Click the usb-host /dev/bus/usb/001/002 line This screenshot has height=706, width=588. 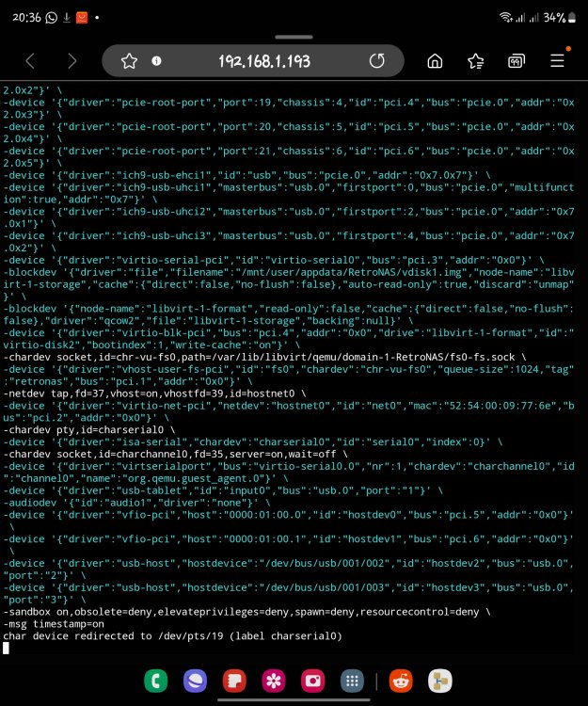(x=289, y=570)
